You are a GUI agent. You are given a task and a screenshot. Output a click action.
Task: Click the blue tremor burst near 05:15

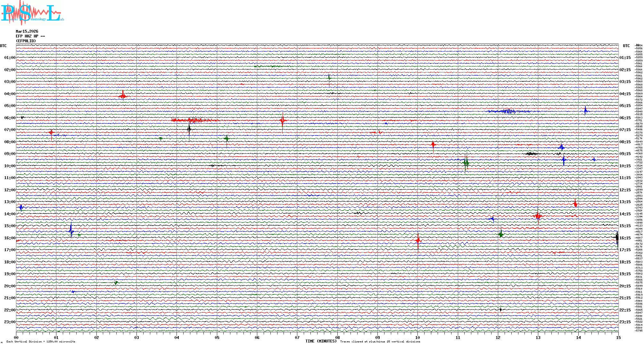508,111
